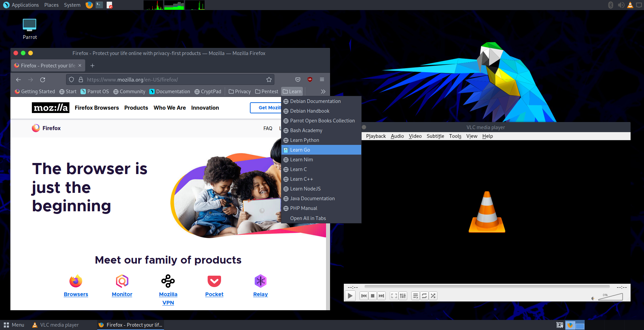Stop playback in VLC
The height and width of the screenshot is (330, 644).
point(372,296)
